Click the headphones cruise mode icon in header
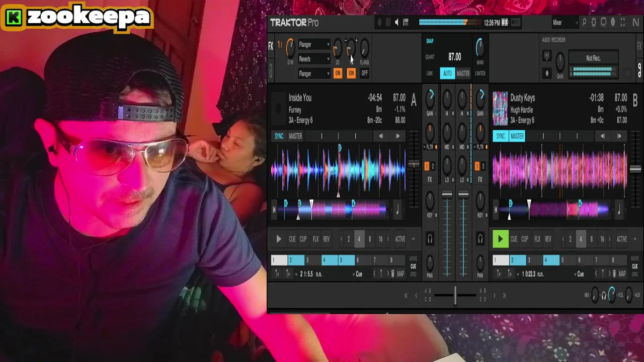 click(603, 23)
